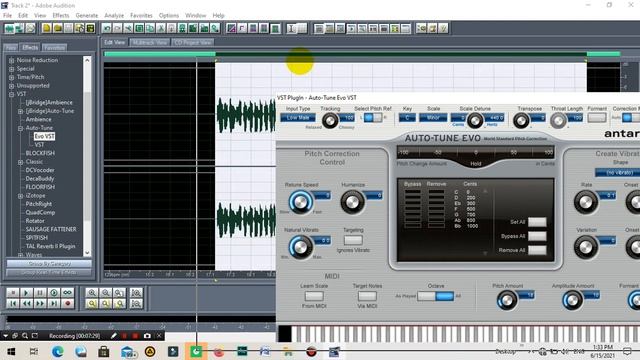The width and height of the screenshot is (640, 360).
Task: Click the Set All button
Action: (537, 222)
